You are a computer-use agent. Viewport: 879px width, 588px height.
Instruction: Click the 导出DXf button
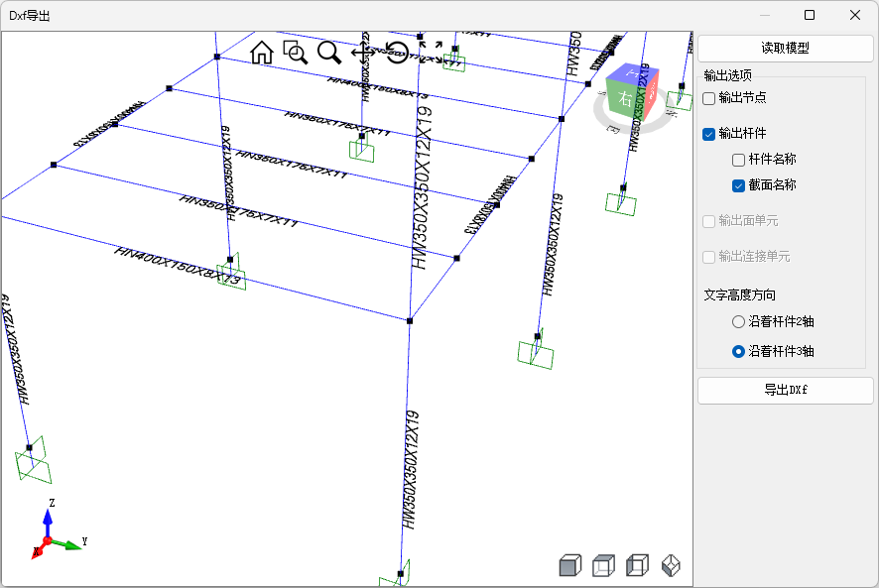pos(786,391)
